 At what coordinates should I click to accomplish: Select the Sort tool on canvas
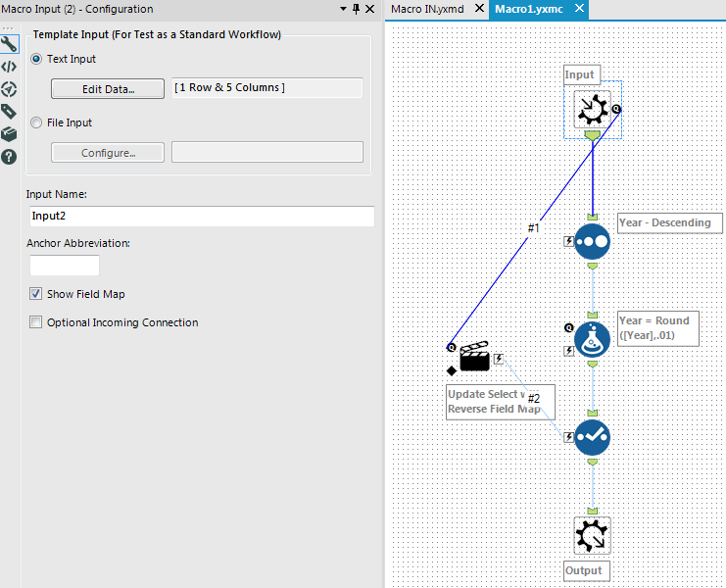click(592, 242)
